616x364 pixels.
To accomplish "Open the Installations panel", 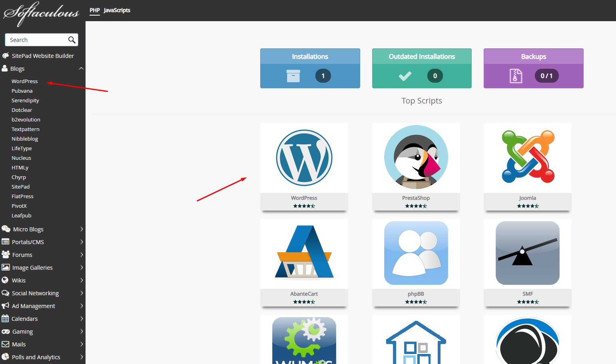I will 310,68.
